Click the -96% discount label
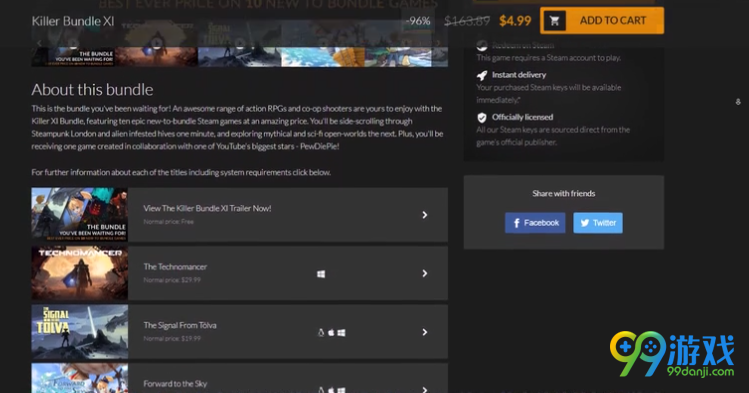The width and height of the screenshot is (749, 393). 418,21
